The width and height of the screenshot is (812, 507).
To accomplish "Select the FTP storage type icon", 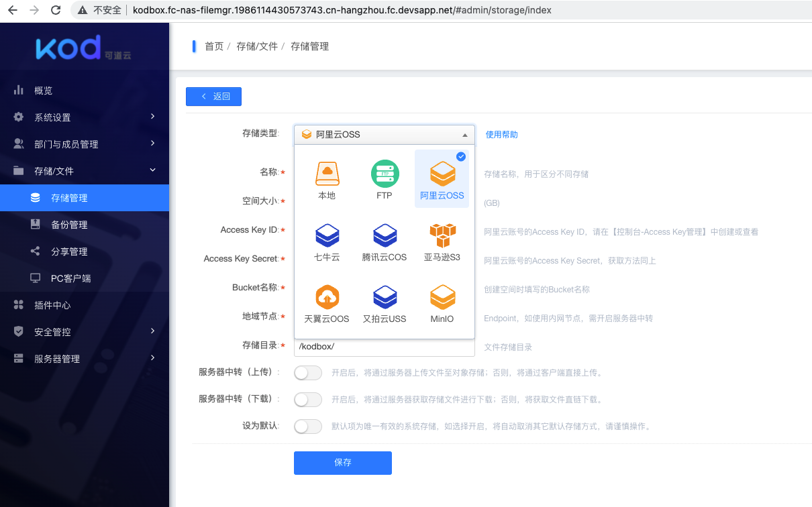I will click(385, 178).
